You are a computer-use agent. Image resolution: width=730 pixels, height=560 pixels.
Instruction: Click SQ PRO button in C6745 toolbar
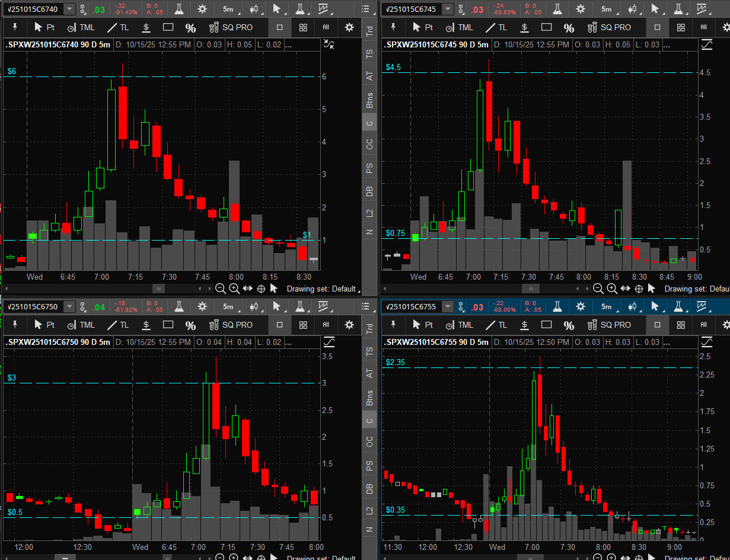[x=608, y=27]
